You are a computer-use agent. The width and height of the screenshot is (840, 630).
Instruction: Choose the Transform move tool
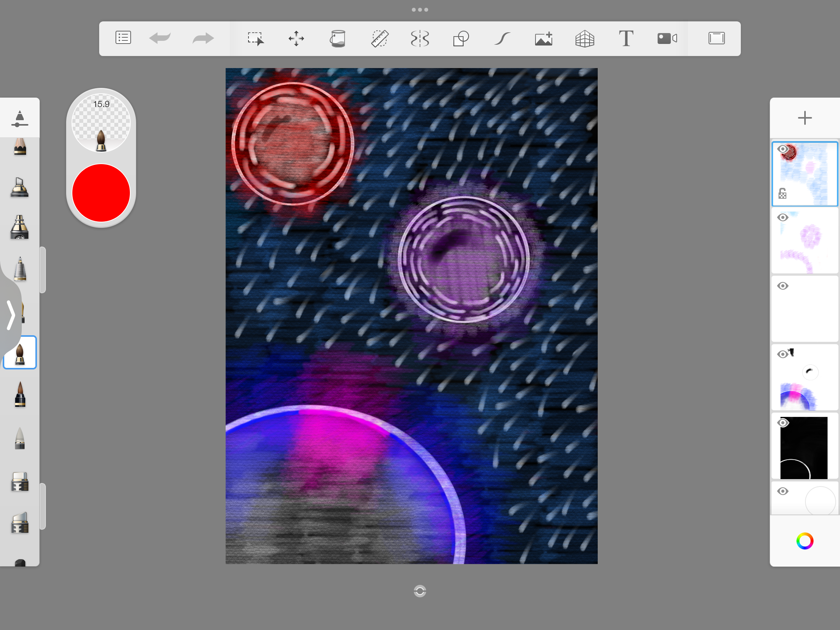296,38
